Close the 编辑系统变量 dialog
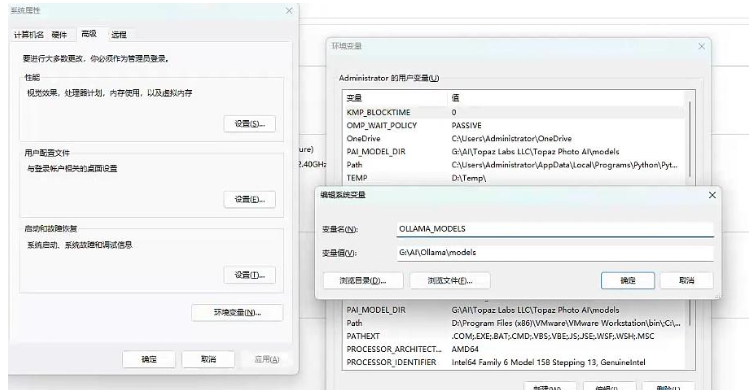749x390 pixels. click(712, 195)
